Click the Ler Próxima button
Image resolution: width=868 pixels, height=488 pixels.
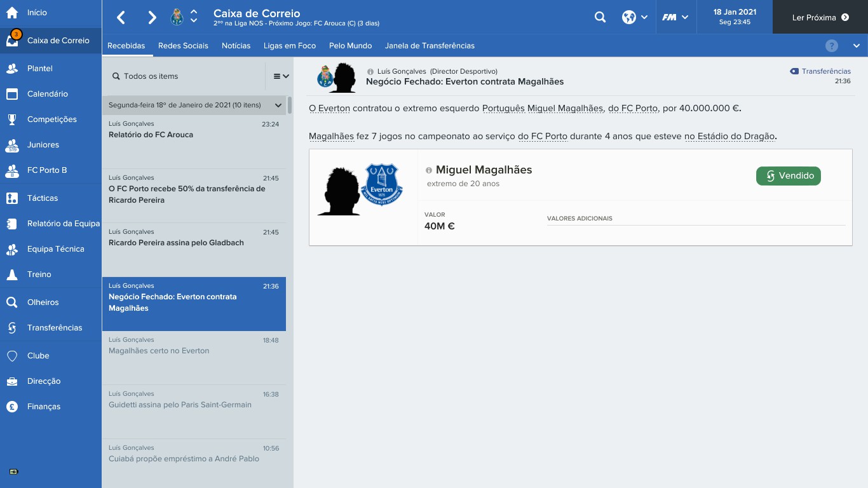(x=820, y=17)
